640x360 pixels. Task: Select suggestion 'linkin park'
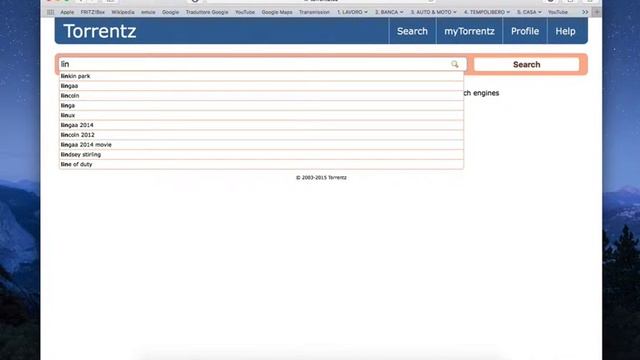point(261,76)
